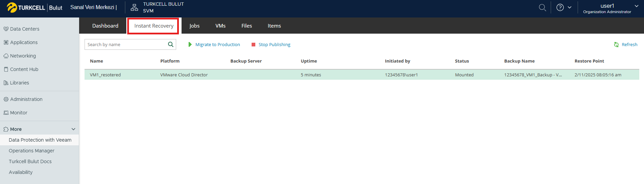This screenshot has width=644, height=184.
Task: Click the Networking cloud icon
Action: (x=6, y=56)
